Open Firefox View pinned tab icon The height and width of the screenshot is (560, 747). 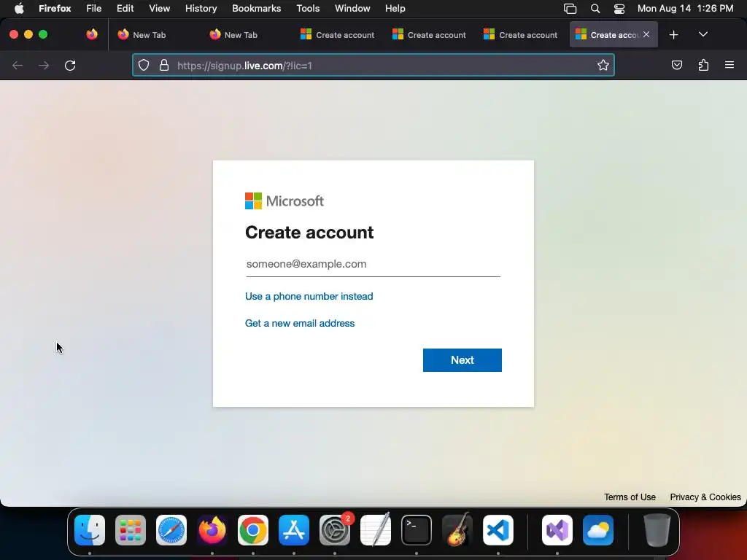click(92, 34)
